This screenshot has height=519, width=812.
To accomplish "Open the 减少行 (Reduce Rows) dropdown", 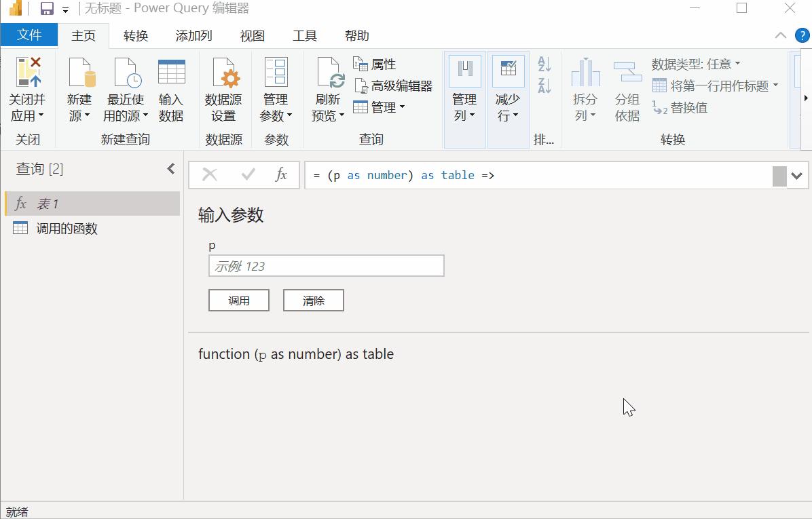I will coord(507,88).
